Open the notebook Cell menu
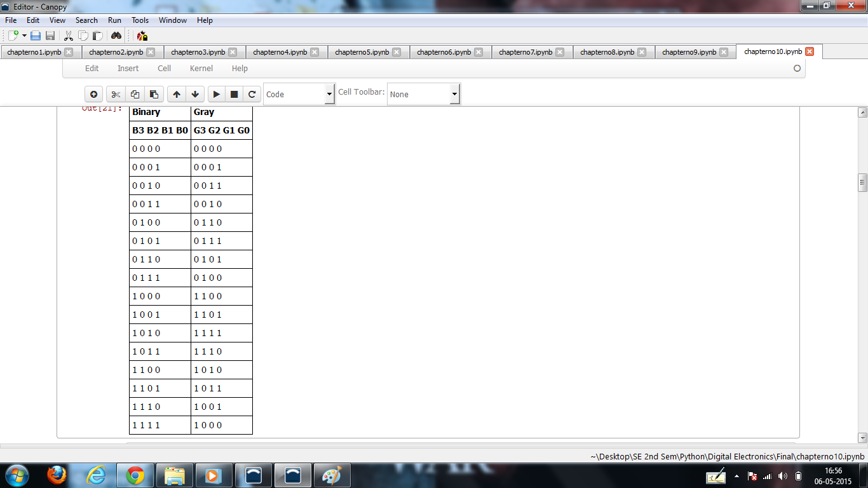This screenshot has height=488, width=868. pyautogui.click(x=165, y=69)
